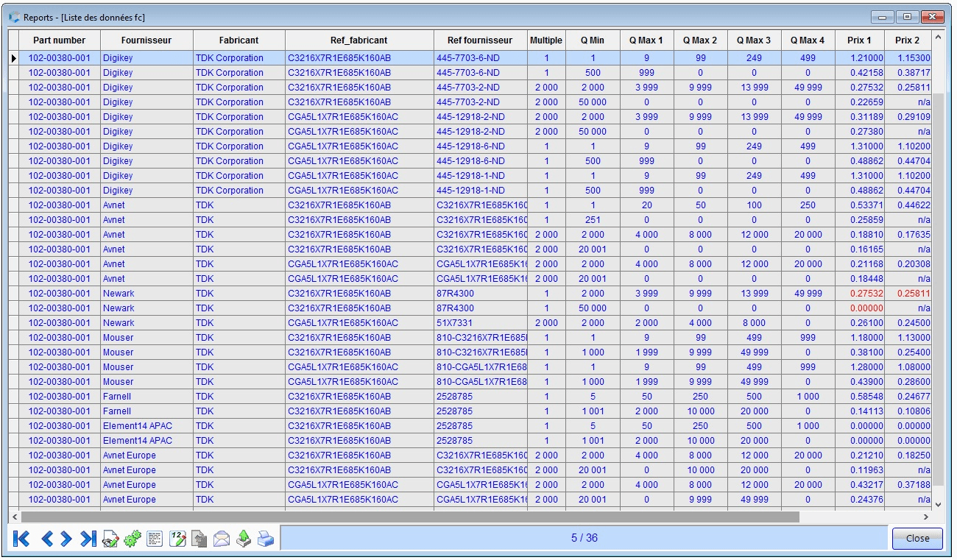Send report via the envelope icon
The width and height of the screenshot is (957, 560).
222,539
